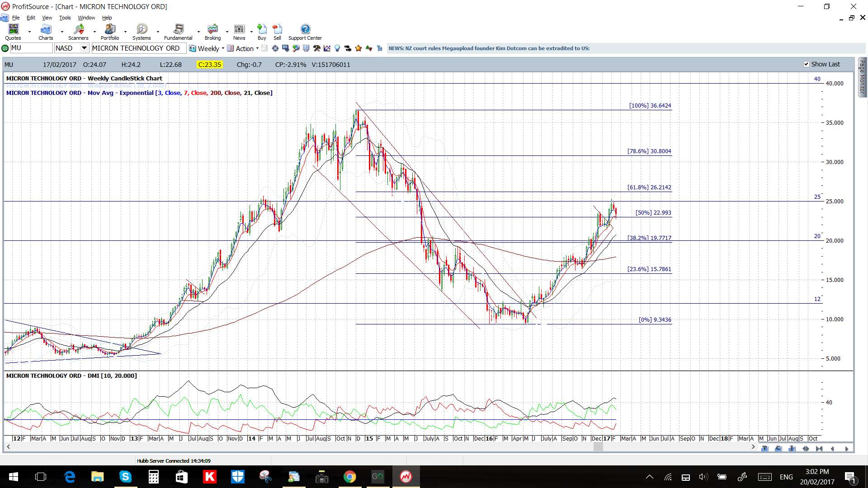Expand the Systems dropdown arrow
868x488 pixels.
coord(158,32)
